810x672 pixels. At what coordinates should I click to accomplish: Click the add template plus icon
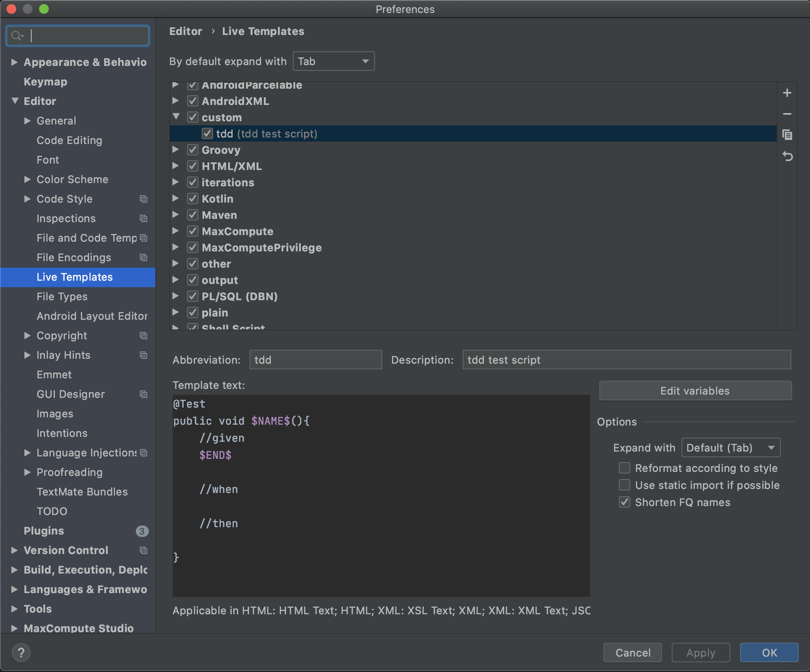click(x=787, y=93)
